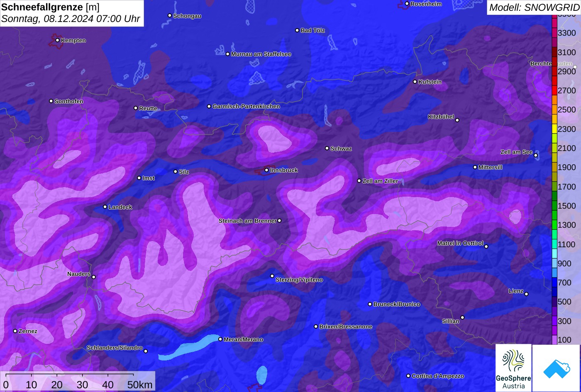Click the Schwaz marker dot

(x=327, y=148)
